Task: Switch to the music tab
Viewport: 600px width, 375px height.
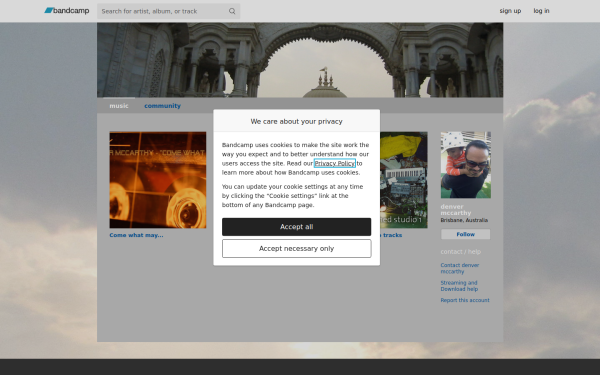Action: pos(119,106)
